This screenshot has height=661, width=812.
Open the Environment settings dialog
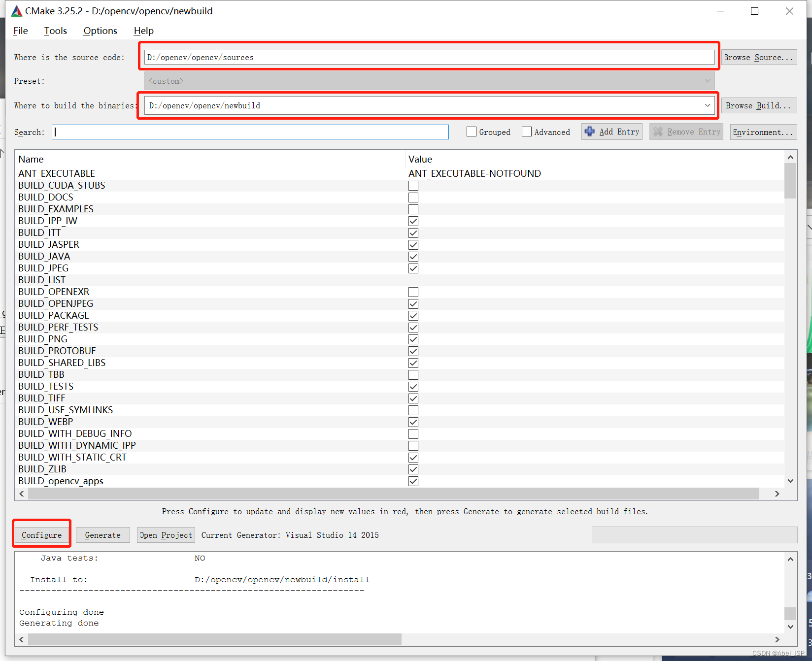pos(763,132)
